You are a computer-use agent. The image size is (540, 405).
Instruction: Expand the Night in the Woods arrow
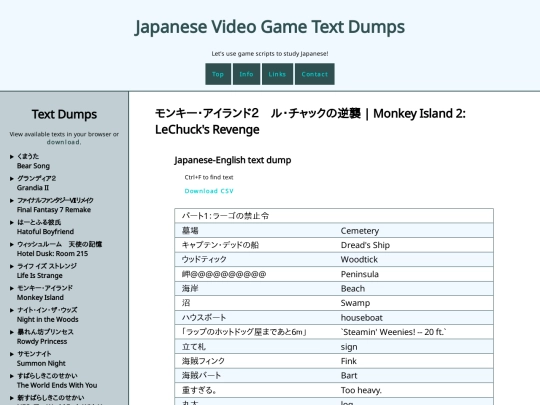12,310
